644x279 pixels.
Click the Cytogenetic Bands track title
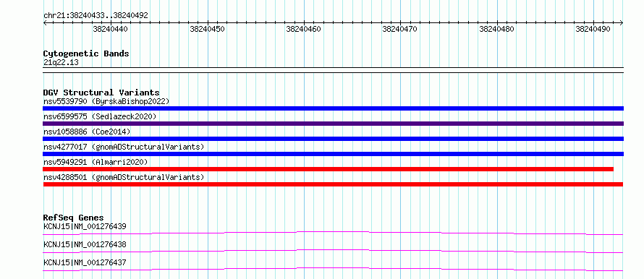click(x=86, y=53)
